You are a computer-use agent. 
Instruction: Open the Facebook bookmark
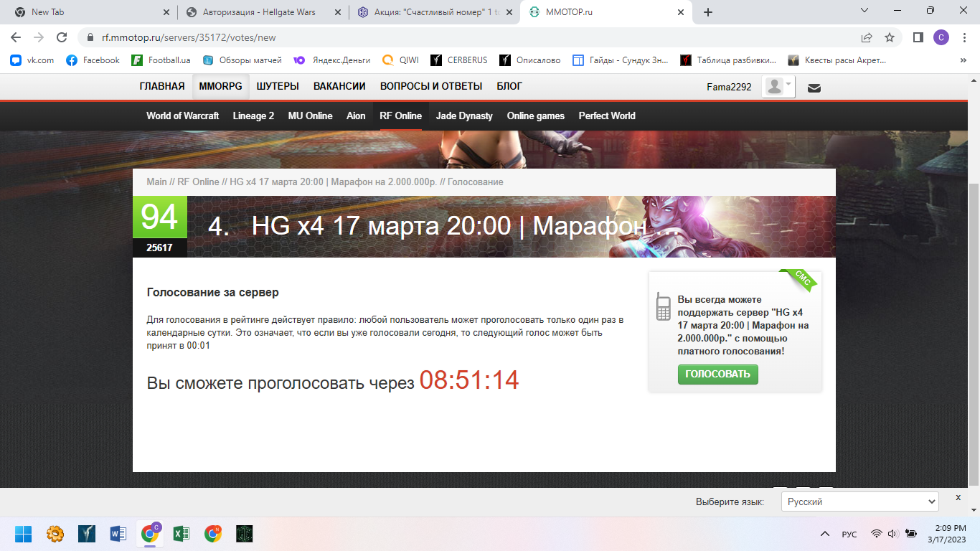tap(93, 60)
